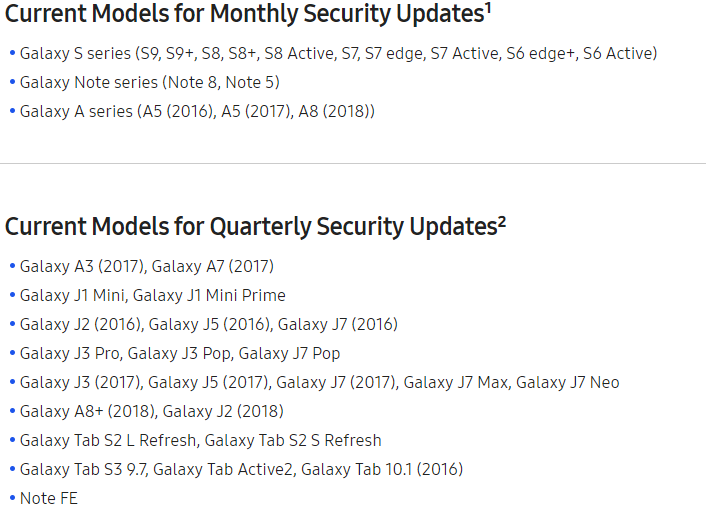Click the Galaxy A3 (2017) text

point(83,266)
